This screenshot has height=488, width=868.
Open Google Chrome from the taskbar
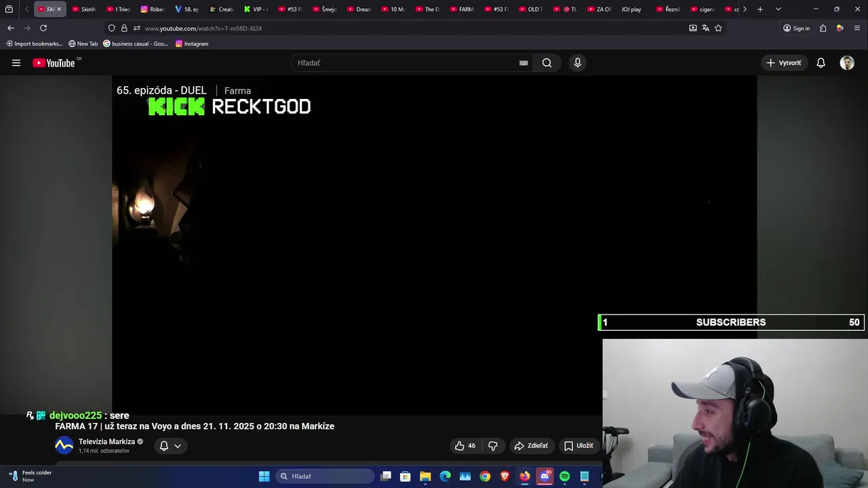[485, 476]
